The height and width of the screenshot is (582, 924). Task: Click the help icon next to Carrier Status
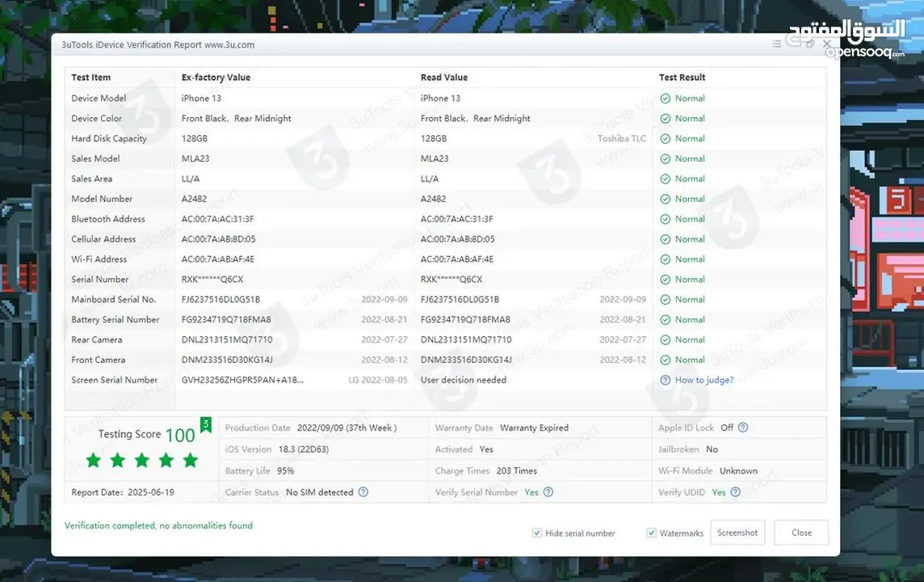(363, 491)
